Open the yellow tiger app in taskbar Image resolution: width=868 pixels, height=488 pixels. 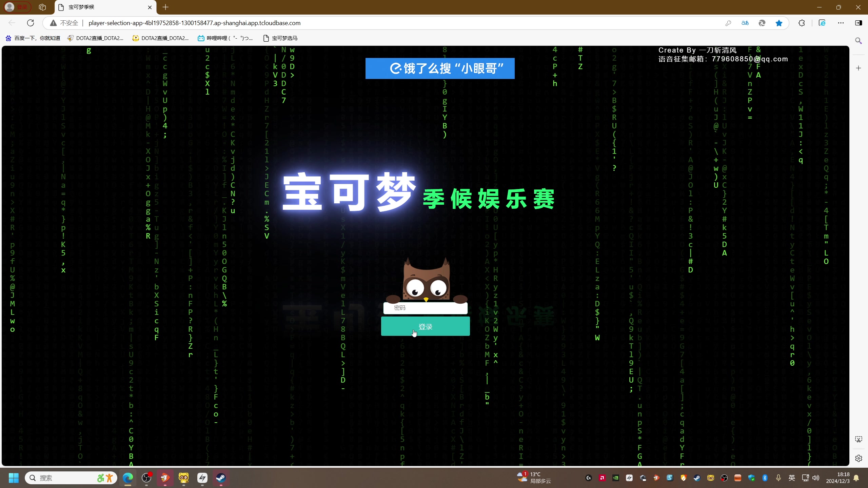[x=184, y=478]
